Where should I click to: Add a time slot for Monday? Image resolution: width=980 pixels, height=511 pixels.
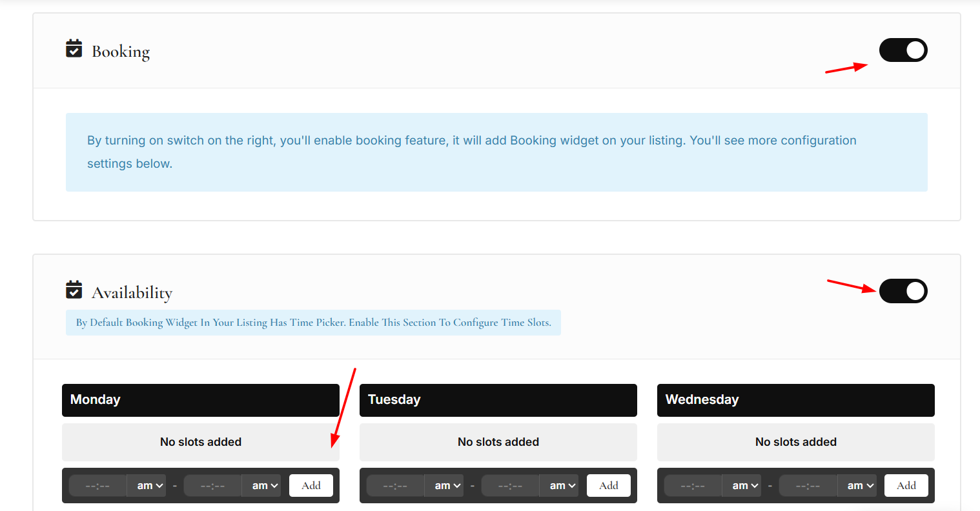pos(311,486)
